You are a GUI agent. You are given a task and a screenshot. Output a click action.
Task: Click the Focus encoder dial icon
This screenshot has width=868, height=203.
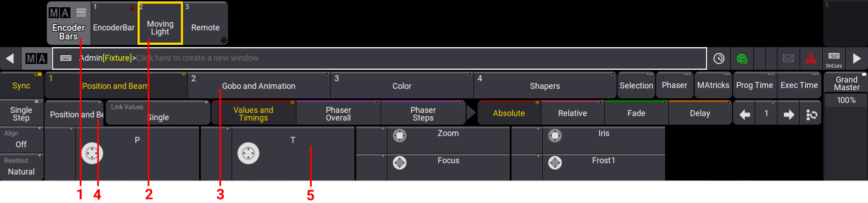coord(400,163)
